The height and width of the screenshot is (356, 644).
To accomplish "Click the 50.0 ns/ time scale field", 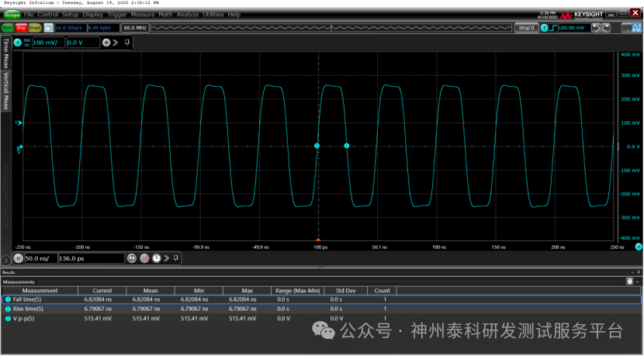I will pyautogui.click(x=40, y=258).
